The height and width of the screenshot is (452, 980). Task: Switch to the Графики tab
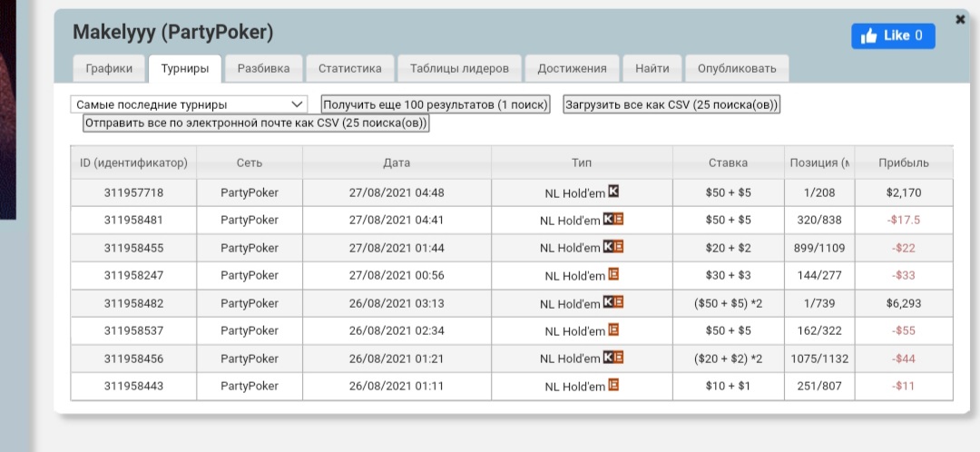coord(109,68)
